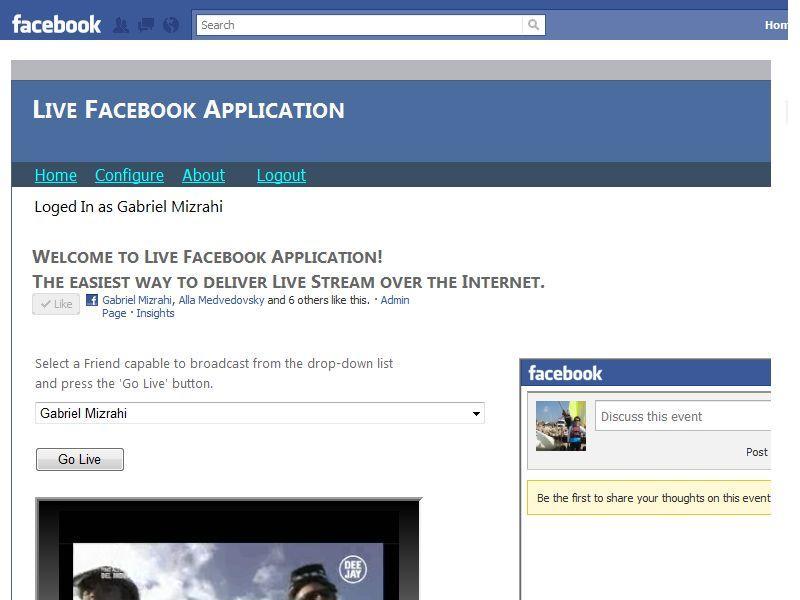Click the Like button
The height and width of the screenshot is (600, 800).
click(x=56, y=304)
